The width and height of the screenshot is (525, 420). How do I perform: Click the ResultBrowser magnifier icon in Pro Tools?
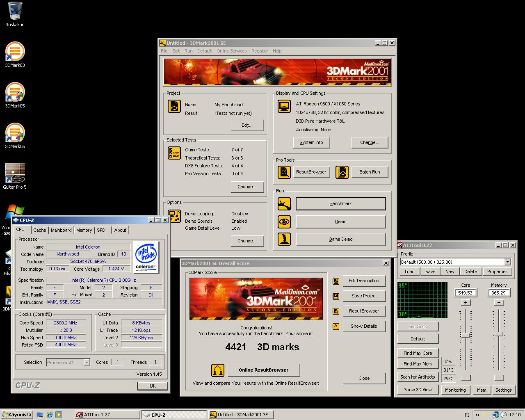(x=284, y=172)
